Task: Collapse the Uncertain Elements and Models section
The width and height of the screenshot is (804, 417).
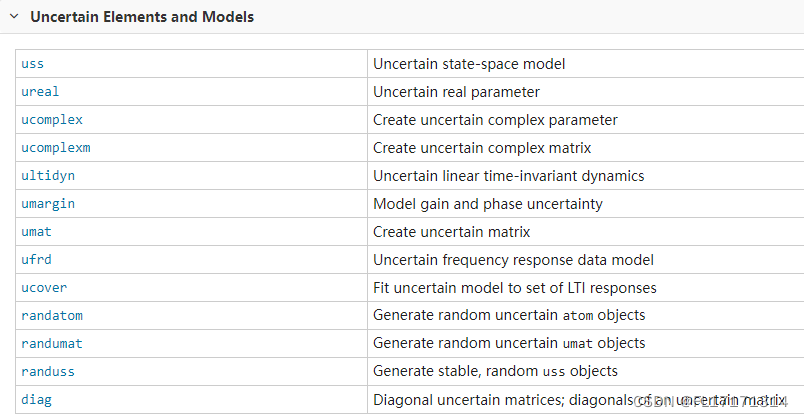Action: 14,17
